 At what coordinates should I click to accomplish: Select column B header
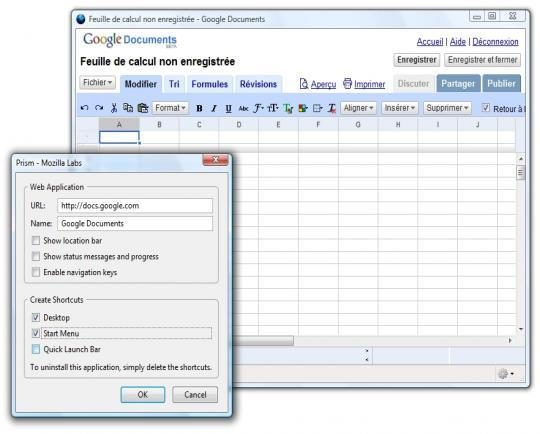point(159,124)
